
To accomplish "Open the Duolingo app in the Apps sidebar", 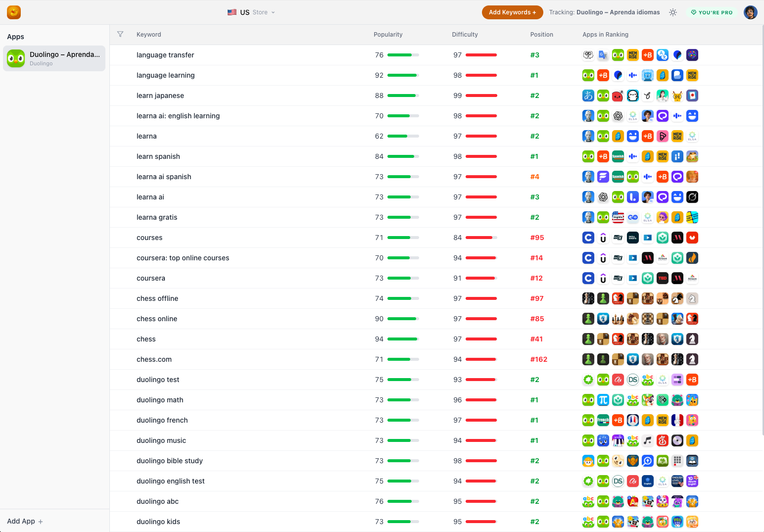I will (x=54, y=58).
